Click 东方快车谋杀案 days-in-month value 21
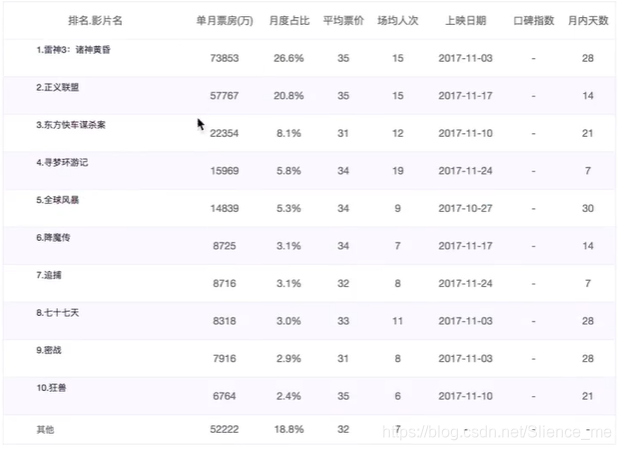The image size is (621, 450). click(x=588, y=133)
